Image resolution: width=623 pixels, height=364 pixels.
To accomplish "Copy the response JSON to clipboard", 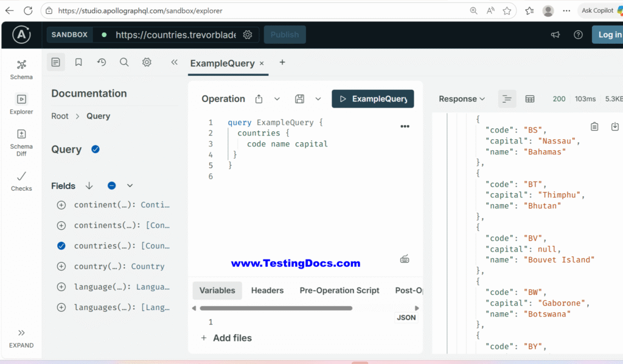I will [x=594, y=125].
